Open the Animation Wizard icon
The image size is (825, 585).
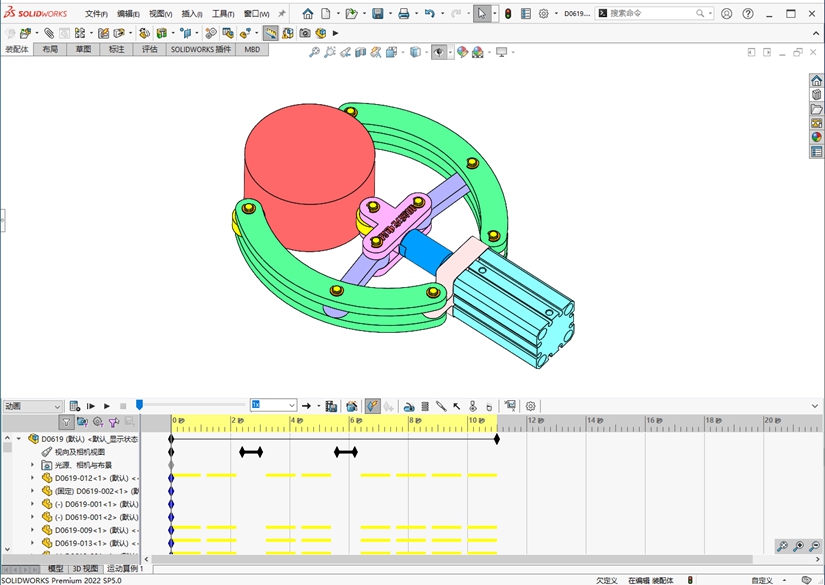351,406
